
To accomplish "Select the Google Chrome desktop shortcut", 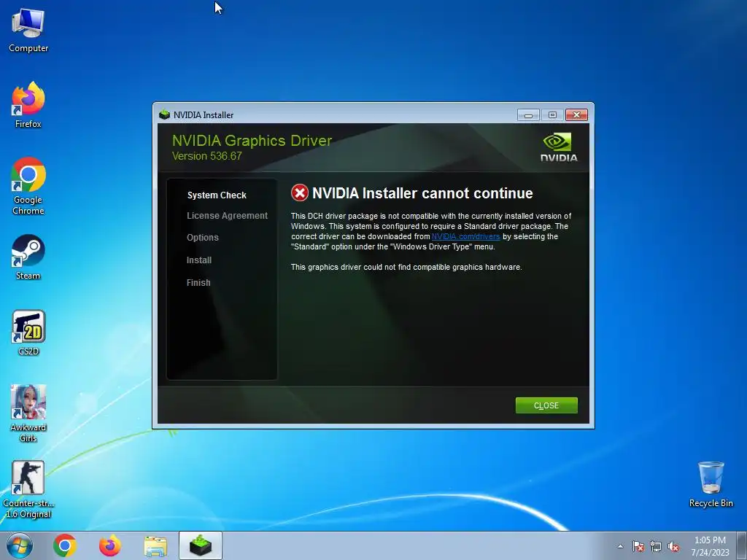I will click(28, 186).
